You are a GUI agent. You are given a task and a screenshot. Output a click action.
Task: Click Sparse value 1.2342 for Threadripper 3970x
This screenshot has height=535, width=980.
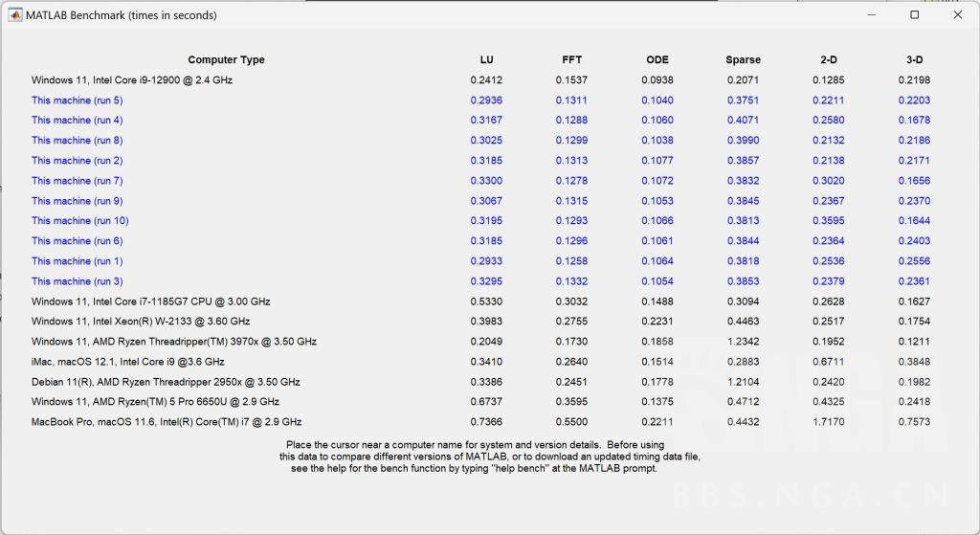tap(743, 342)
